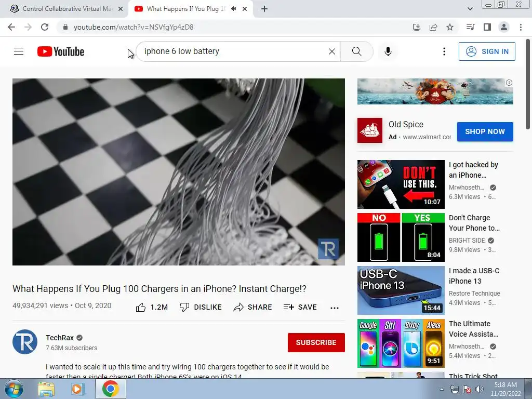This screenshot has width=532, height=399.
Task: View site info via the padlock icon
Action: coord(65,27)
